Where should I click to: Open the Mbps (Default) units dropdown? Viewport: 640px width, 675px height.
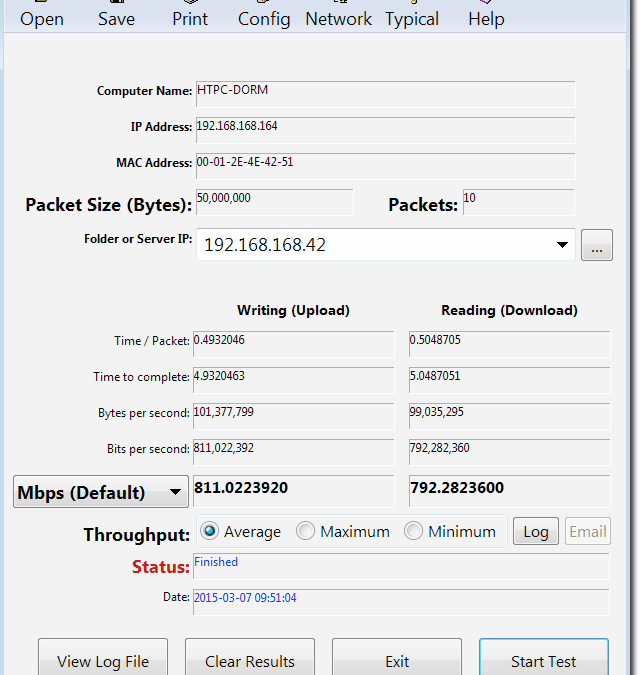(x=100, y=492)
